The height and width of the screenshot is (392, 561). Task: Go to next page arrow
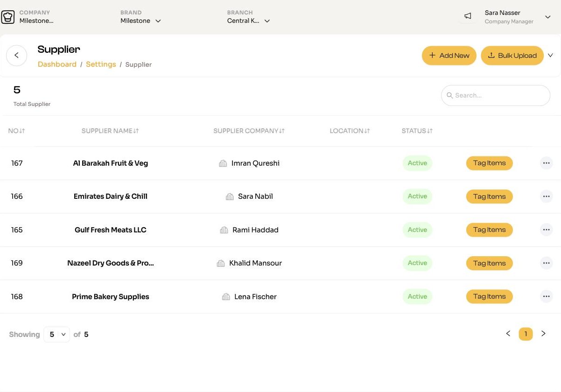click(x=543, y=334)
